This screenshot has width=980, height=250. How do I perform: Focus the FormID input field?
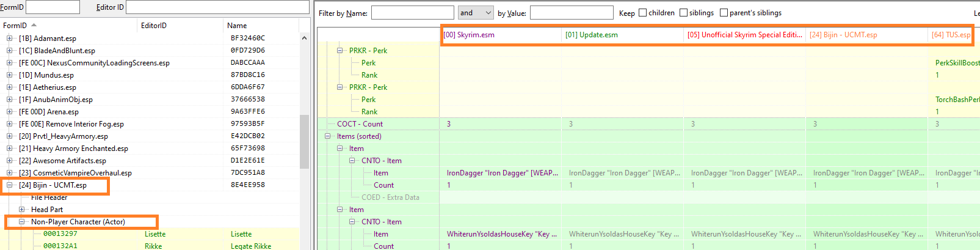click(x=53, y=7)
